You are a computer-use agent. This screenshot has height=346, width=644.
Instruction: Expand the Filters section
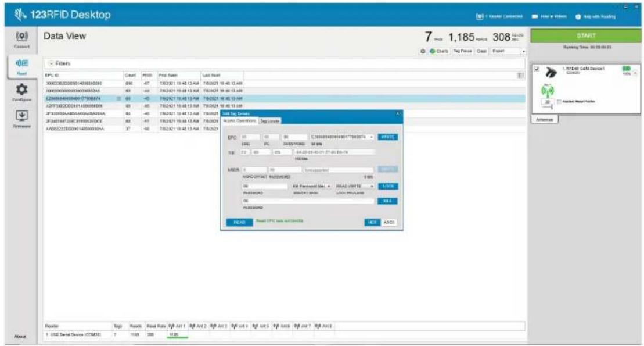pos(59,63)
